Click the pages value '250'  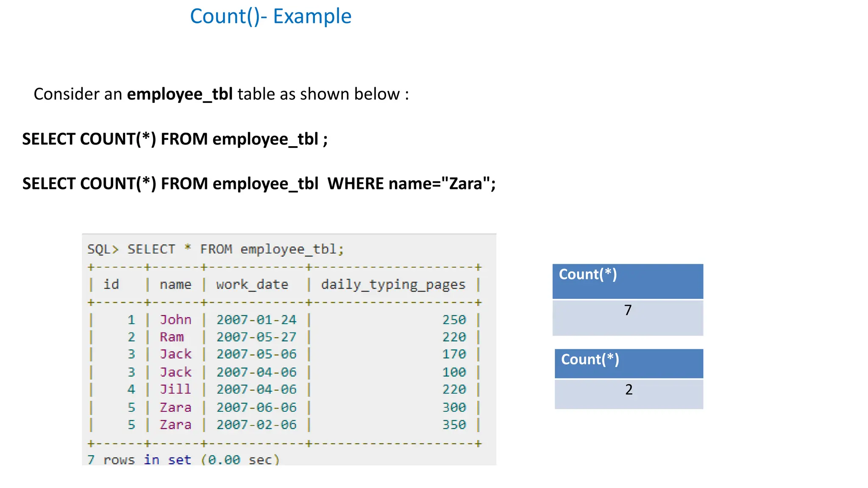(x=454, y=320)
